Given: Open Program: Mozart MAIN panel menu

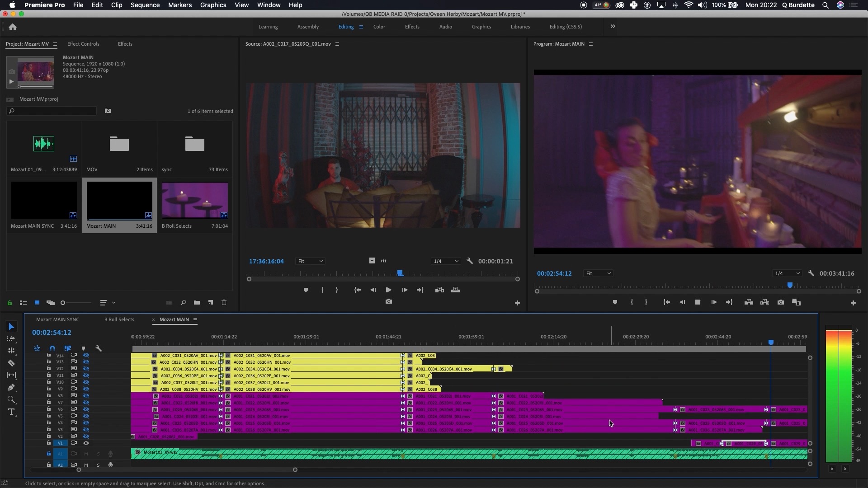Looking at the screenshot, I should [x=591, y=44].
